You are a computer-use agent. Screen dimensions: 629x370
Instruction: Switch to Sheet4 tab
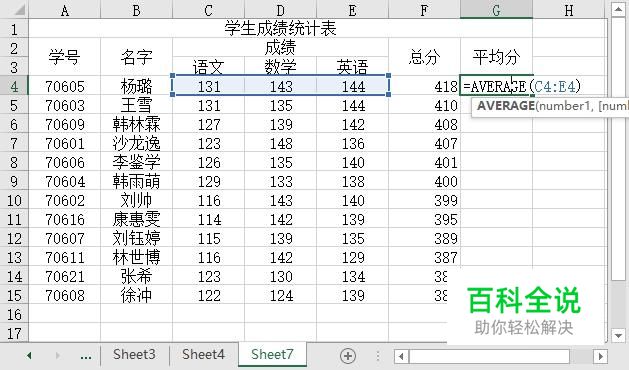coord(203,354)
